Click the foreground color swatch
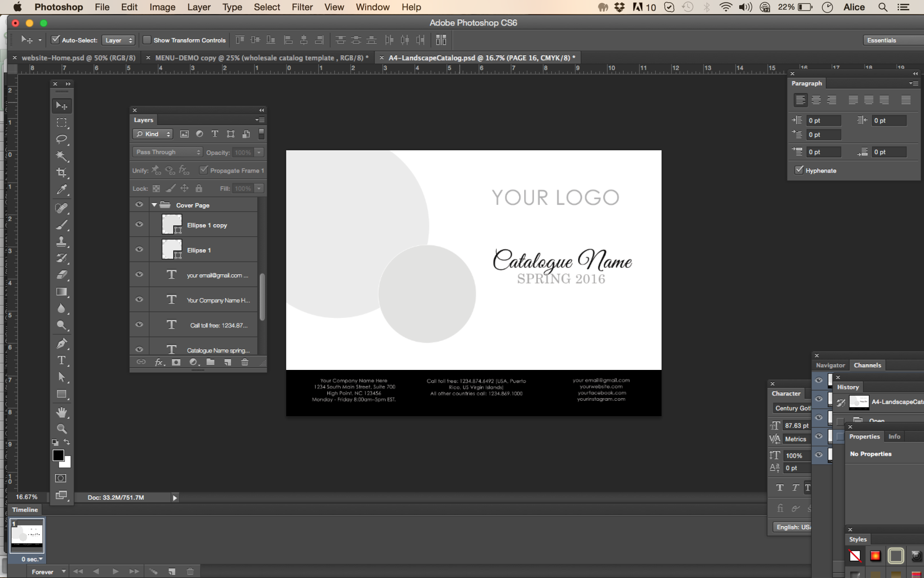The height and width of the screenshot is (578, 924). pos(58,455)
